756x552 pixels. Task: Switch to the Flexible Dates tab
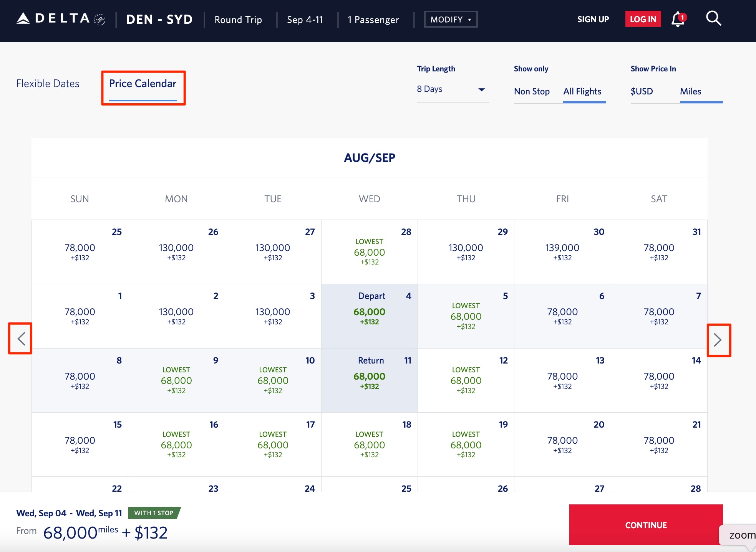pyautogui.click(x=48, y=83)
